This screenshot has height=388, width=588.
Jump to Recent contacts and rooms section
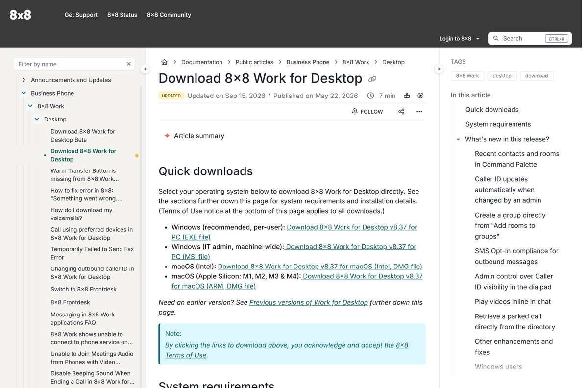click(x=517, y=159)
